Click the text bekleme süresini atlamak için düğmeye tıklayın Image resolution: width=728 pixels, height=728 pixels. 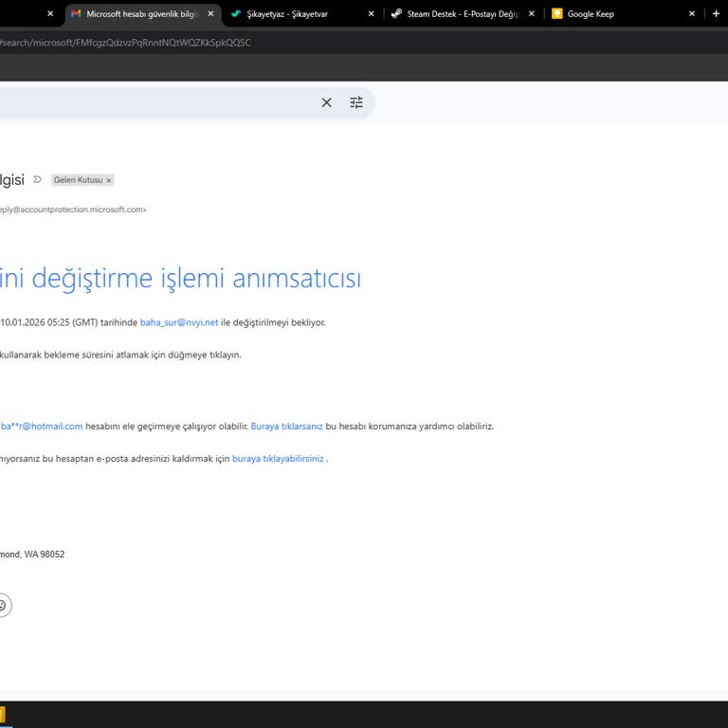142,355
